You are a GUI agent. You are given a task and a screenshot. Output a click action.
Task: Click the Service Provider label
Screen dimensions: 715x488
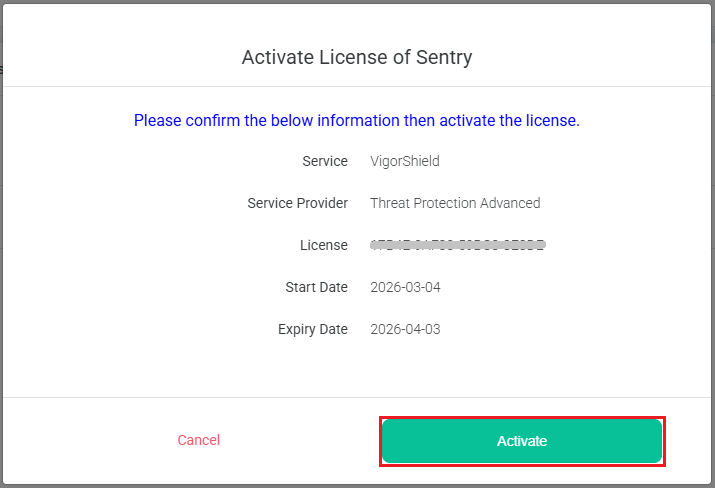pyautogui.click(x=298, y=203)
